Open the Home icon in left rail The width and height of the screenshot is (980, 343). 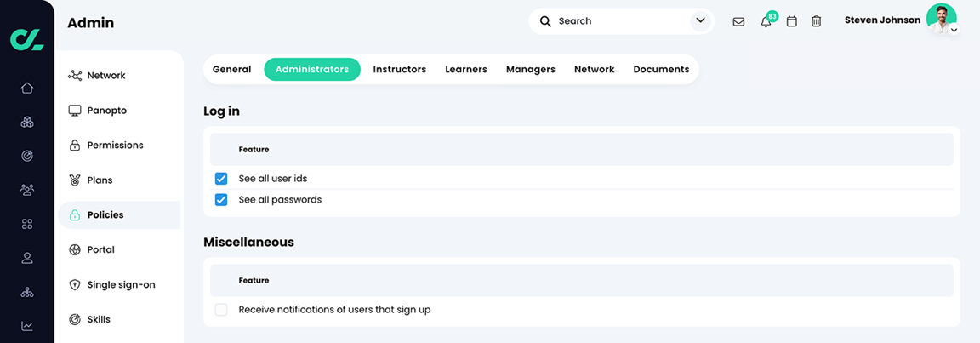[x=27, y=89]
